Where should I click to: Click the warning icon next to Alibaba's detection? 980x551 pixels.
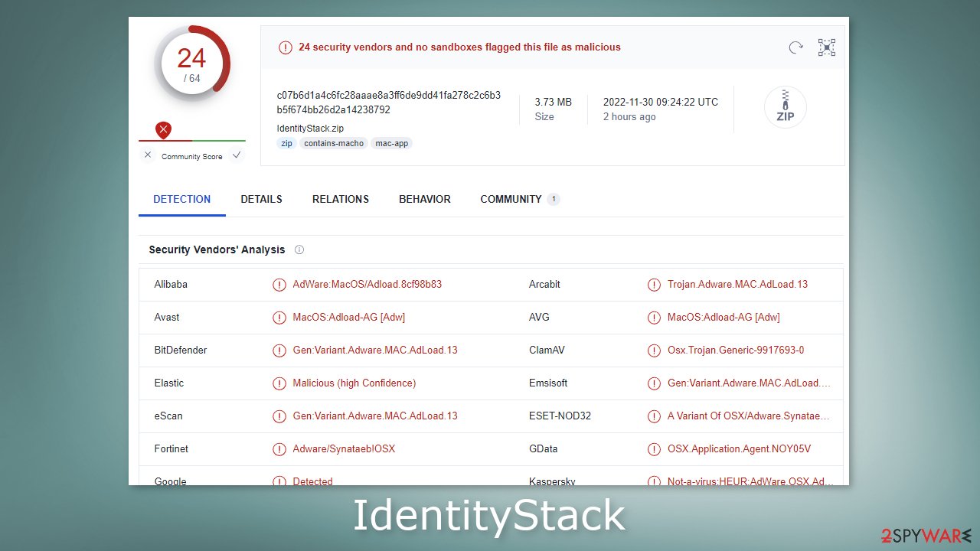[x=279, y=285]
